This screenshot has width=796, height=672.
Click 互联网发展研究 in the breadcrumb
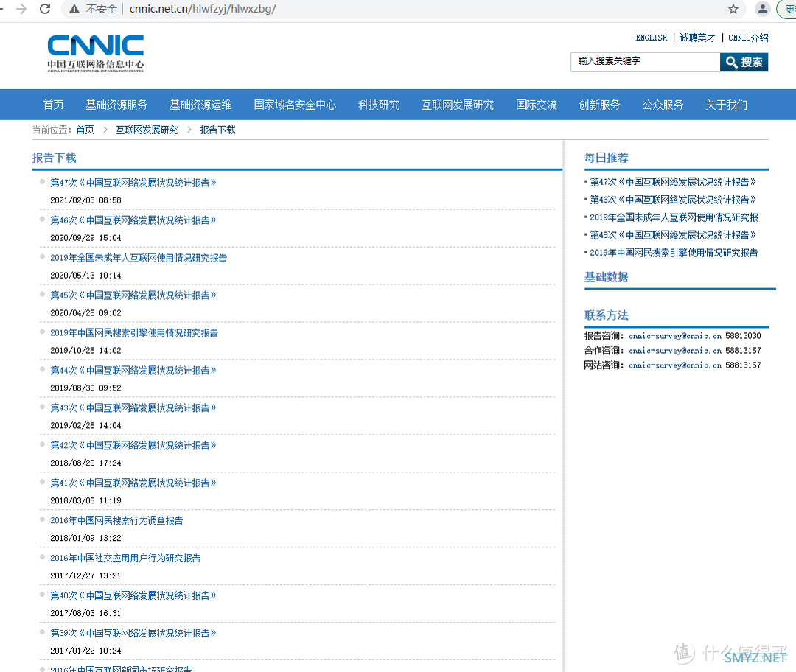click(147, 130)
